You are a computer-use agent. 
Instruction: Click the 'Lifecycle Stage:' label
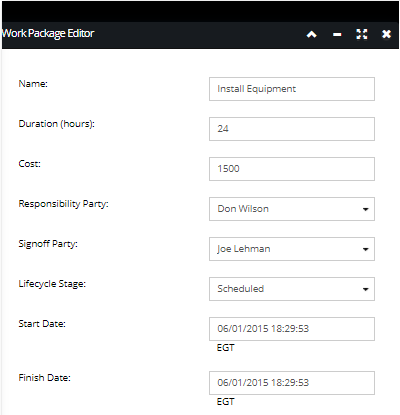[52, 284]
